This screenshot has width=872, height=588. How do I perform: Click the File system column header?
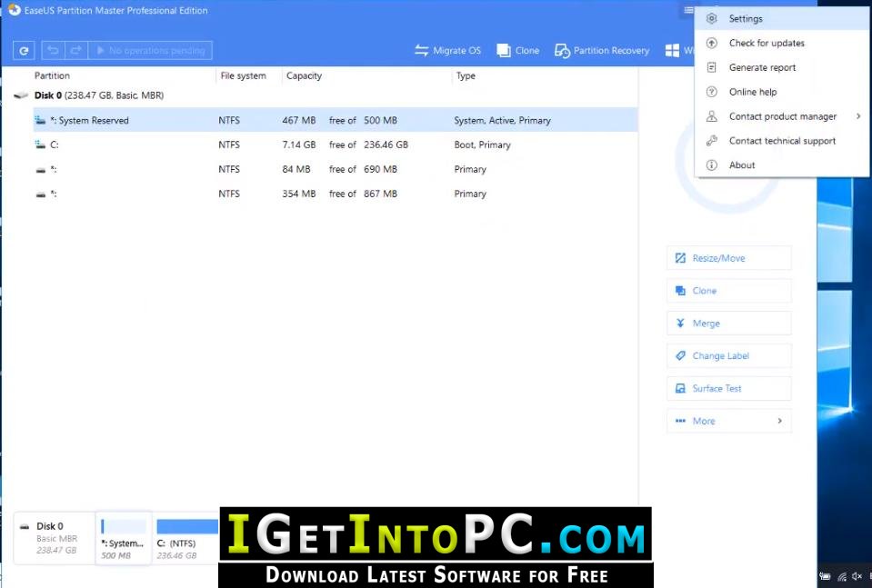243,76
